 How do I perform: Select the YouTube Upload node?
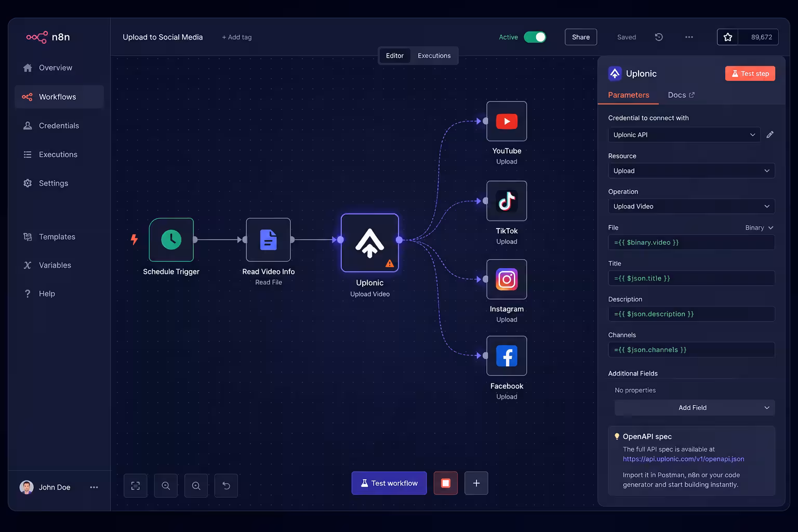click(x=507, y=121)
